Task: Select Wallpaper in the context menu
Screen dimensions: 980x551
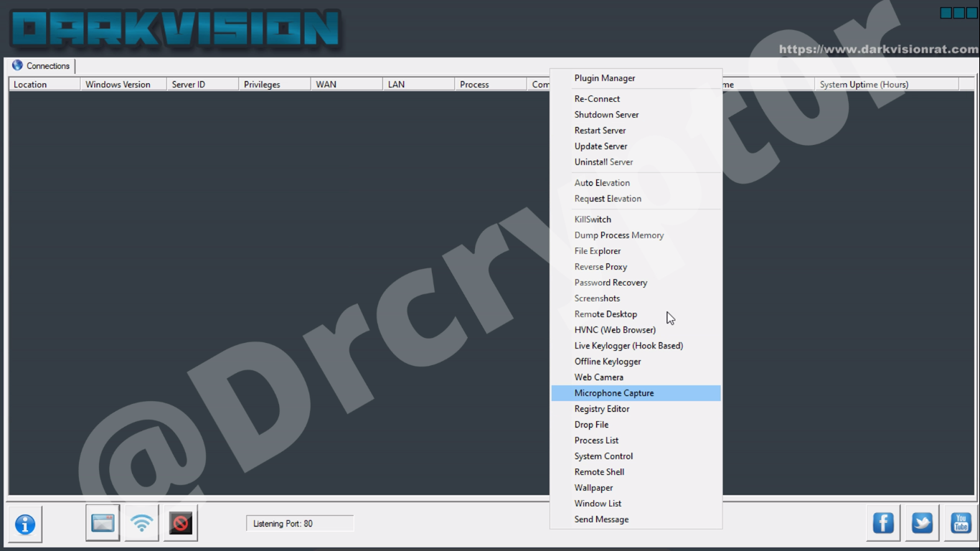Action: coord(636,488)
